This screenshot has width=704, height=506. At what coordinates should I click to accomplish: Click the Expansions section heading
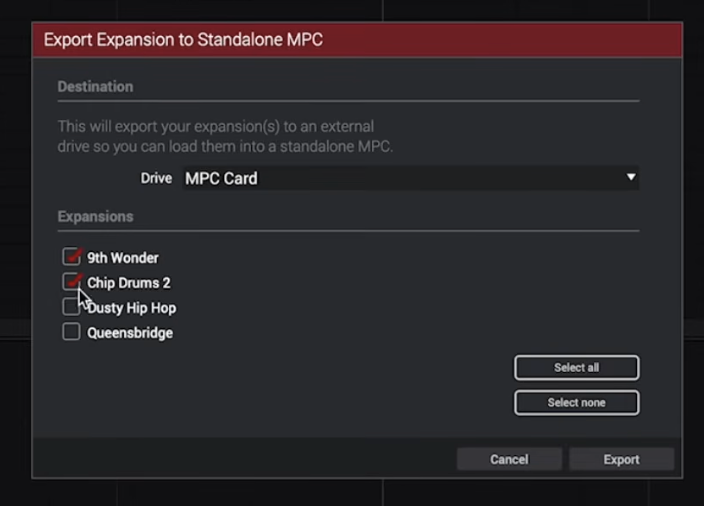click(x=95, y=216)
